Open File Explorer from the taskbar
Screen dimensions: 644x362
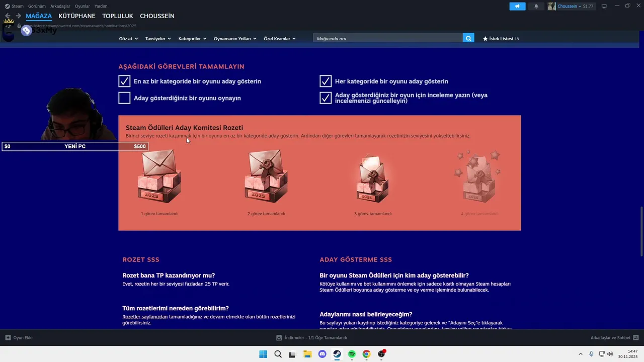click(307, 354)
